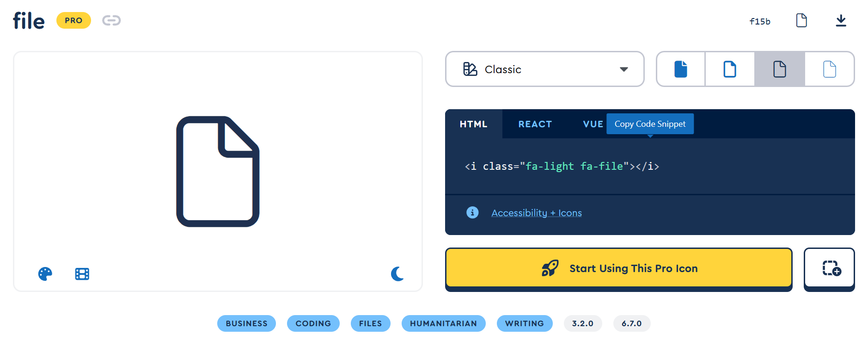Click the download icon in top right

coord(841,20)
